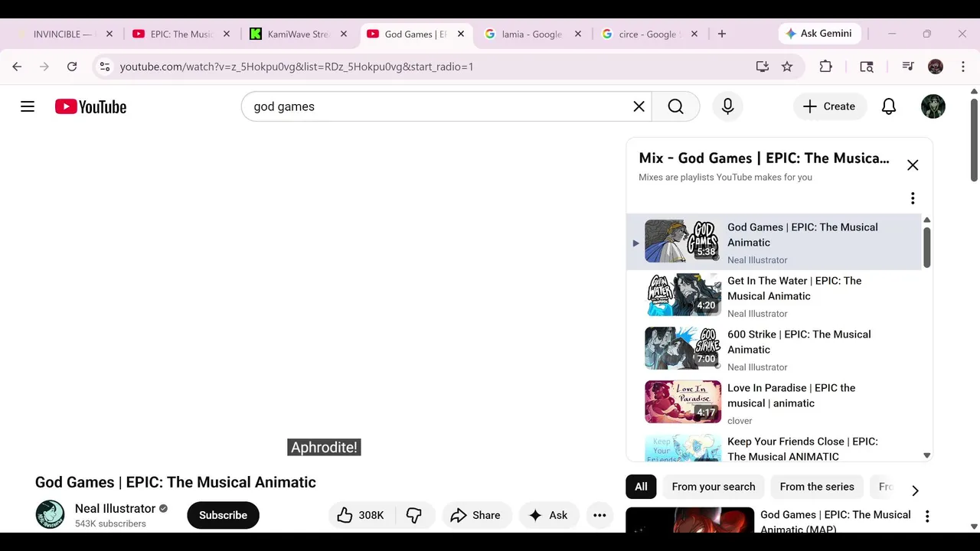Open Neal Illustrator channel avatar

[x=50, y=514]
